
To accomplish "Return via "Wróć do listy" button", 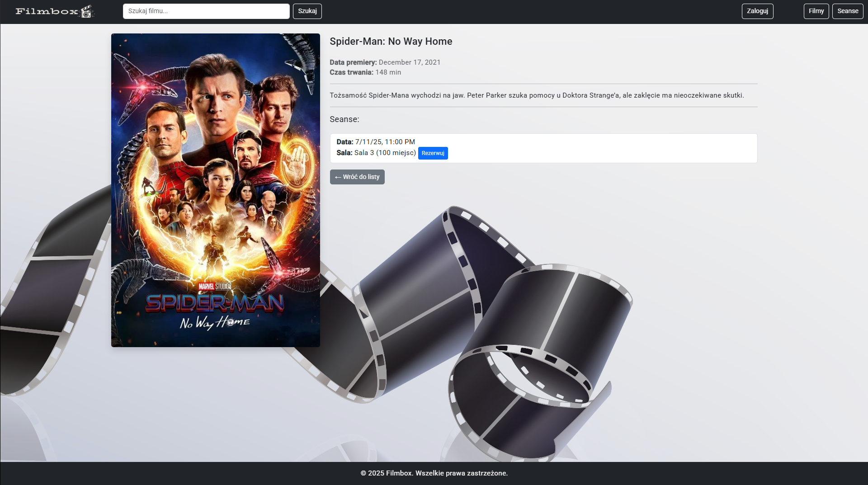I will tap(357, 177).
